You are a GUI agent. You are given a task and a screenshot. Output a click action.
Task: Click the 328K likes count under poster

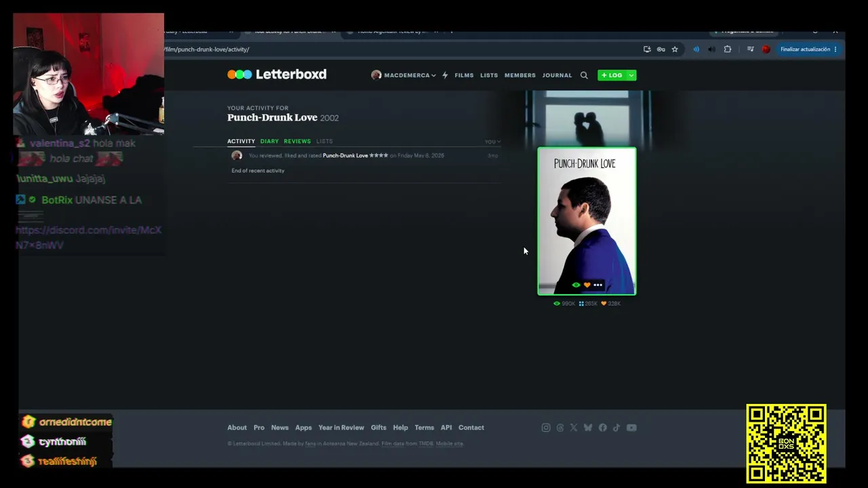611,304
